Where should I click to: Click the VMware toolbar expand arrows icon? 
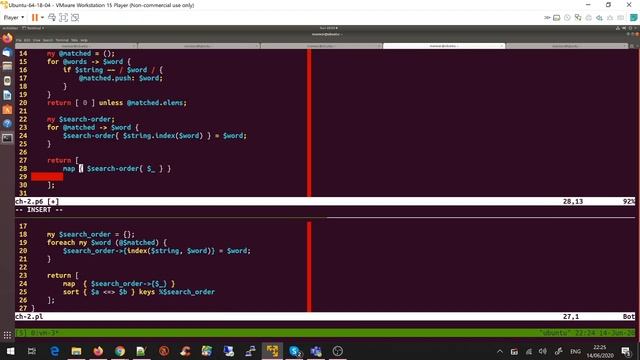click(x=547, y=18)
